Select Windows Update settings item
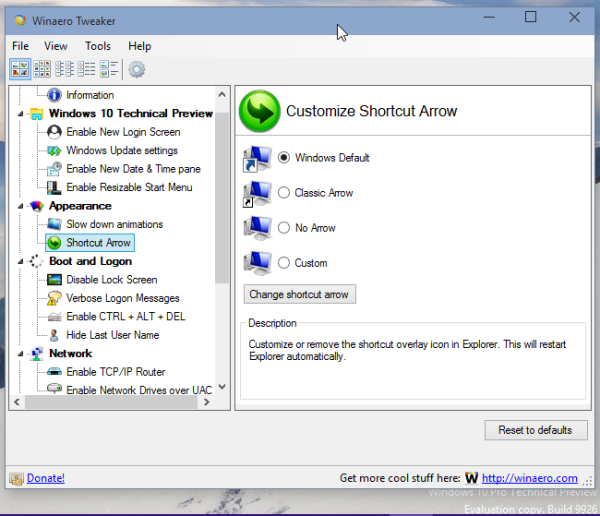This screenshot has height=516, width=600. (122, 150)
